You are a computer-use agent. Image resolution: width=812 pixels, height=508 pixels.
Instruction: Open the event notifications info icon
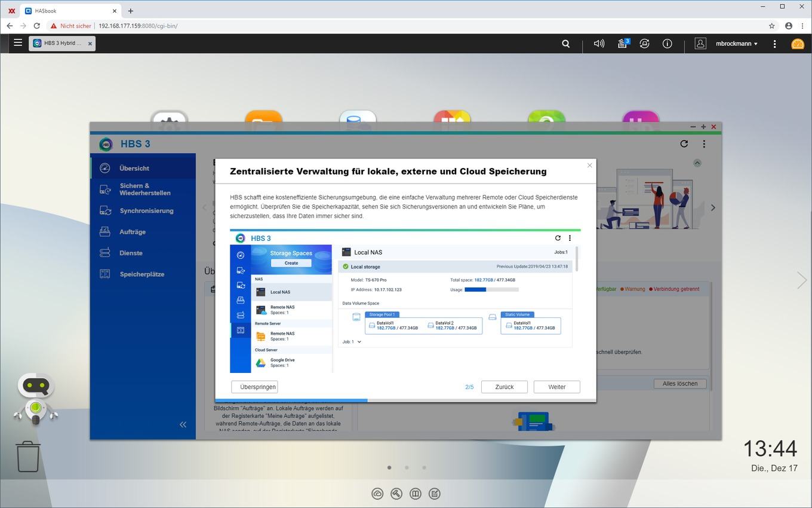coord(668,44)
